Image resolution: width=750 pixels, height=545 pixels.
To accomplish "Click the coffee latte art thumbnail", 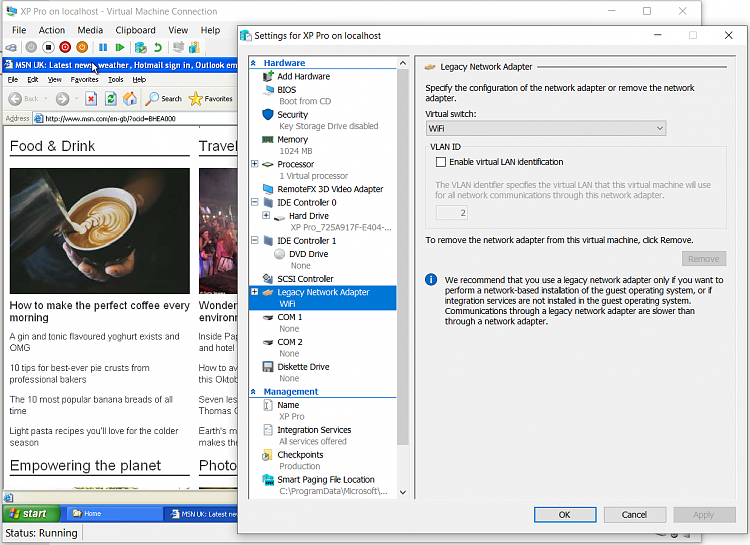I will [99, 231].
